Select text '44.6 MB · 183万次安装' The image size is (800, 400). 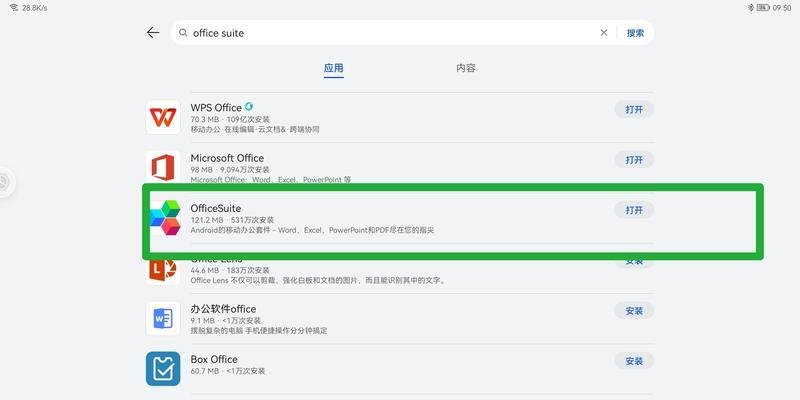(x=230, y=270)
